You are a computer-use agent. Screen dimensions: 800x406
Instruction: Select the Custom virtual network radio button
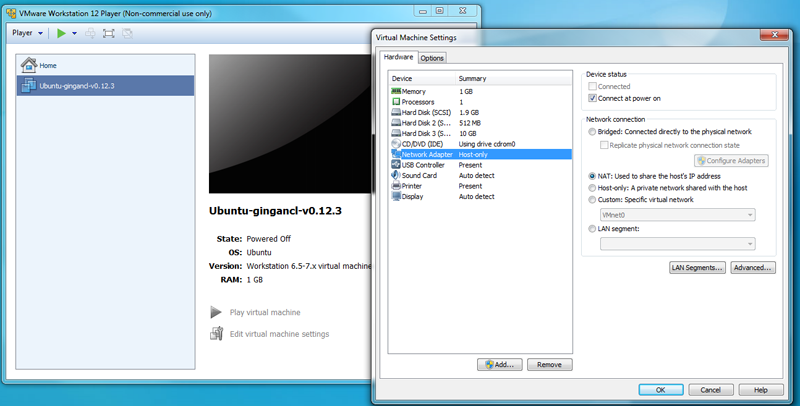[x=592, y=199]
